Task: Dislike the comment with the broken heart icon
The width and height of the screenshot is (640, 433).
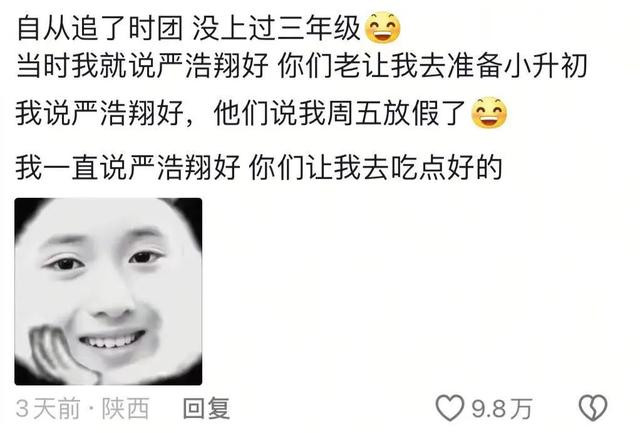Action: coord(593,408)
